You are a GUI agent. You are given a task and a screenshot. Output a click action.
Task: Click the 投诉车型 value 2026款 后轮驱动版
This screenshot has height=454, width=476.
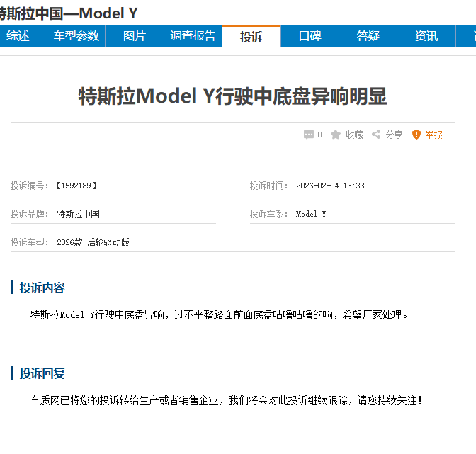tap(93, 242)
